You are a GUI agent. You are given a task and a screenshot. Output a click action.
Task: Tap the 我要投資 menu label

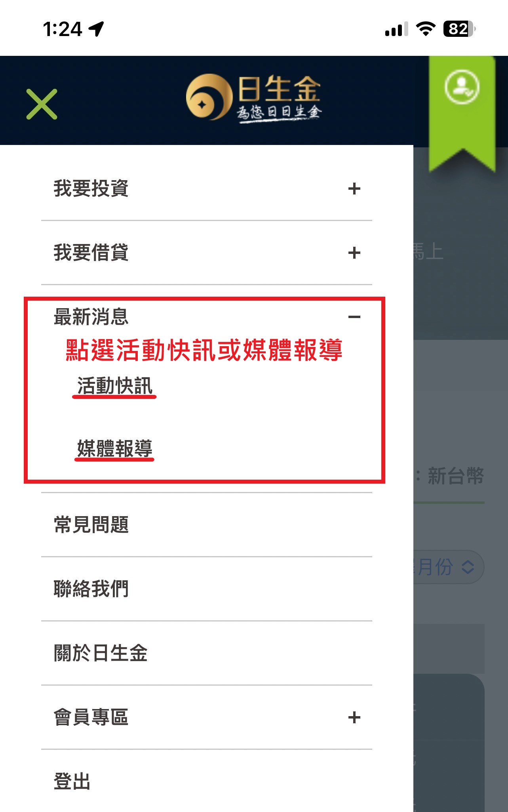click(91, 189)
